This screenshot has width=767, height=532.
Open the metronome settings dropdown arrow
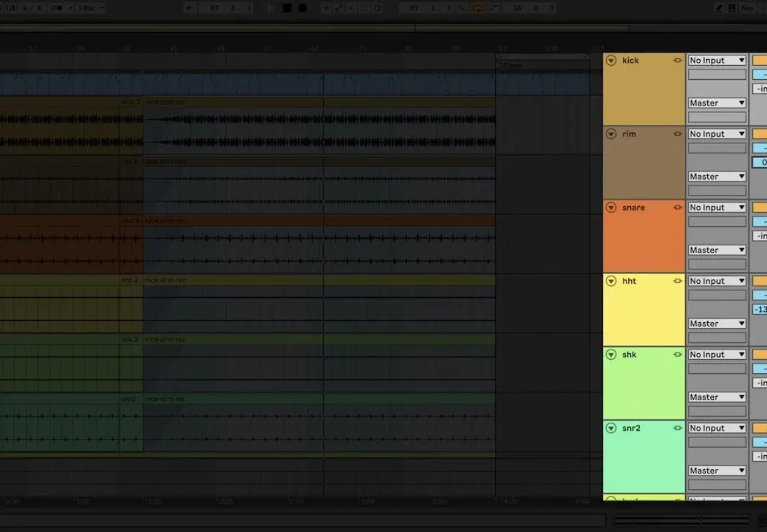click(70, 8)
